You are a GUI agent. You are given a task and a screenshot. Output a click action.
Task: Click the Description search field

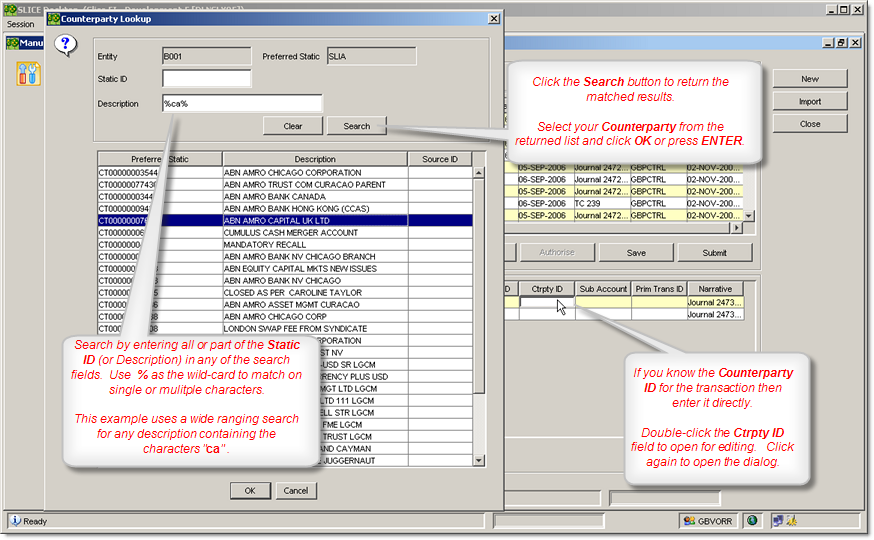(x=242, y=103)
